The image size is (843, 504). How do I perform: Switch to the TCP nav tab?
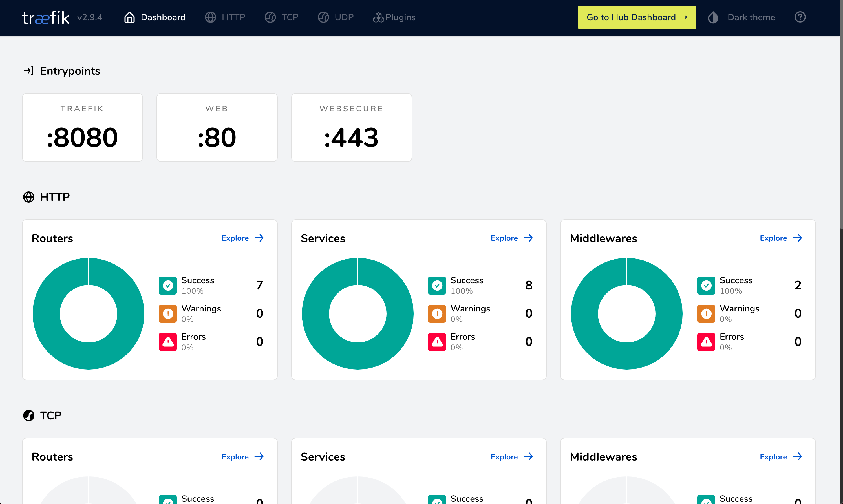pos(282,17)
